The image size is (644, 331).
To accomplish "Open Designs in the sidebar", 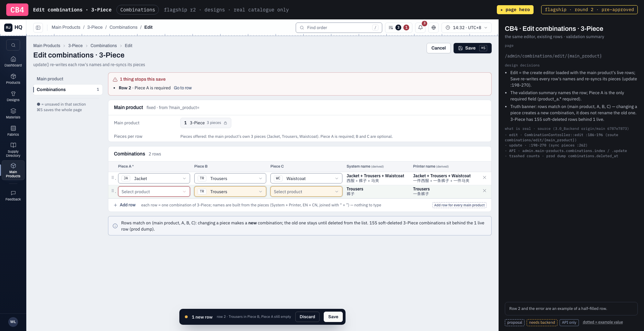I will click(x=13, y=96).
